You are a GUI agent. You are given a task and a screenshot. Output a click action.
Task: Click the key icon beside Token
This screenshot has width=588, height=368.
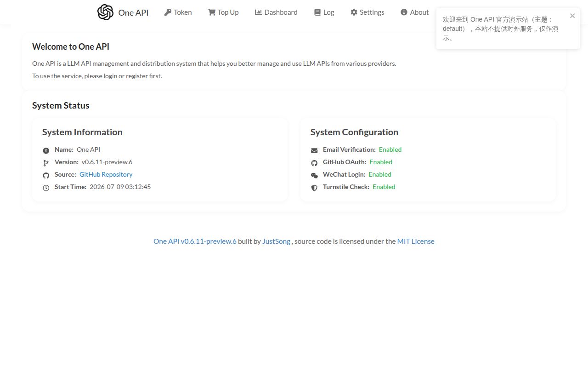point(168,12)
